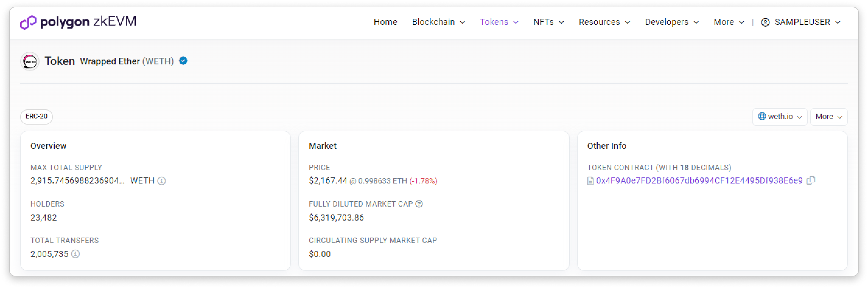Click the contract file icon before address
Screen dimensions: 868x288
pyautogui.click(x=590, y=181)
